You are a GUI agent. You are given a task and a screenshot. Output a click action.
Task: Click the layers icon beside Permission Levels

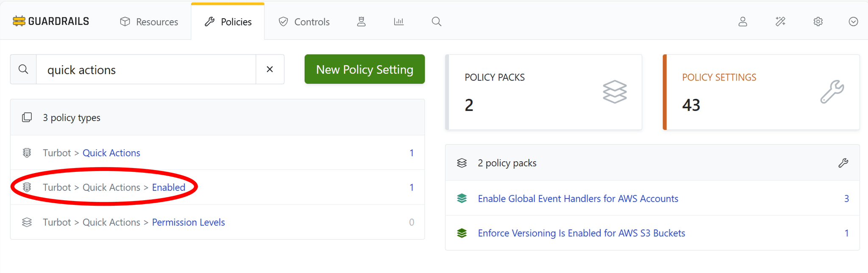click(27, 222)
